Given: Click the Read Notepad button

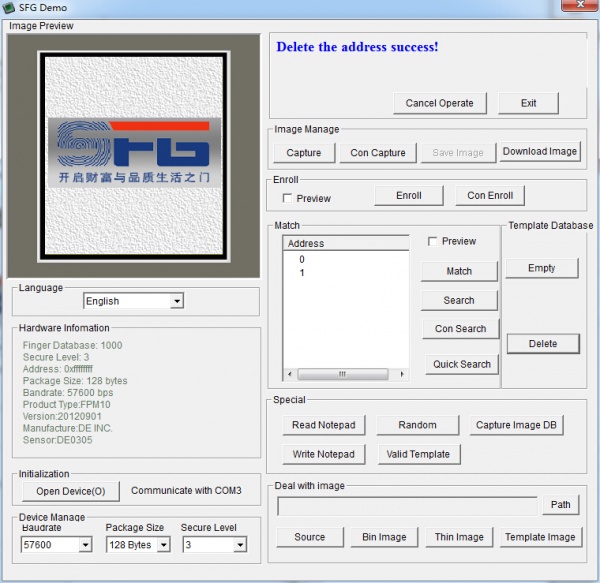Looking at the screenshot, I should (324, 425).
